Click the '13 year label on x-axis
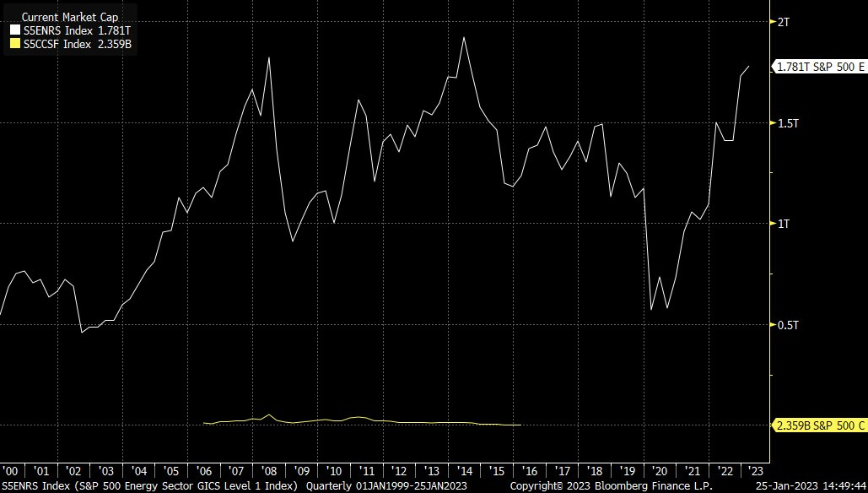The width and height of the screenshot is (868, 493). click(x=432, y=471)
